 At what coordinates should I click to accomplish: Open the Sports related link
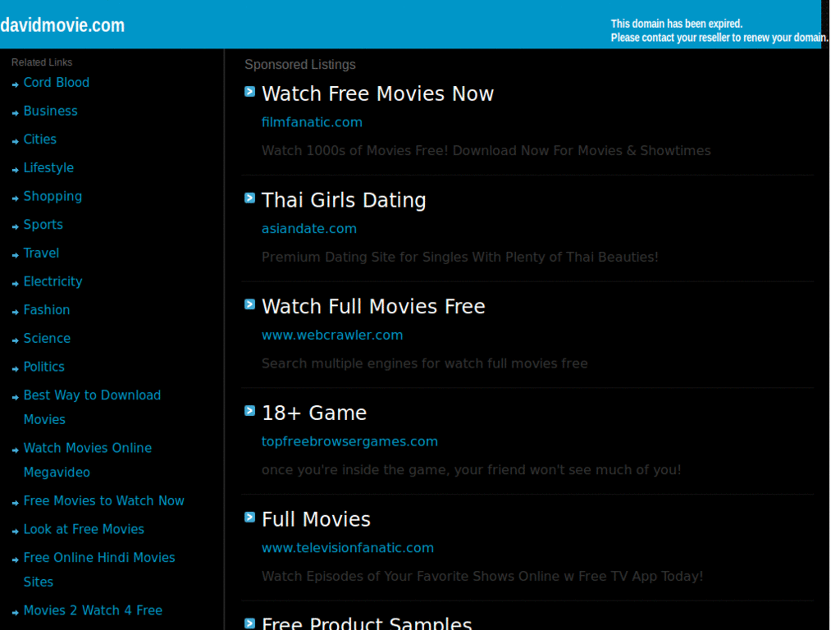point(43,225)
